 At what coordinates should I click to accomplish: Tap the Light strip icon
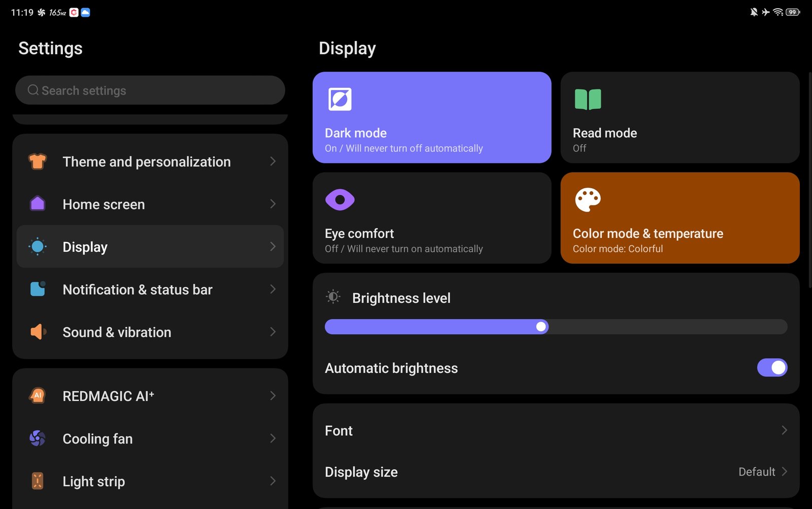click(38, 481)
